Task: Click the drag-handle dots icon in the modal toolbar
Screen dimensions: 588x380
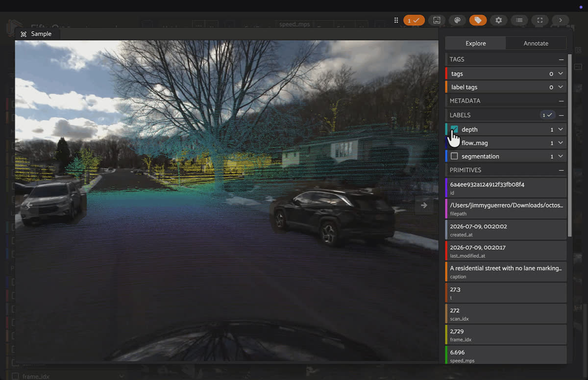Action: (x=396, y=20)
